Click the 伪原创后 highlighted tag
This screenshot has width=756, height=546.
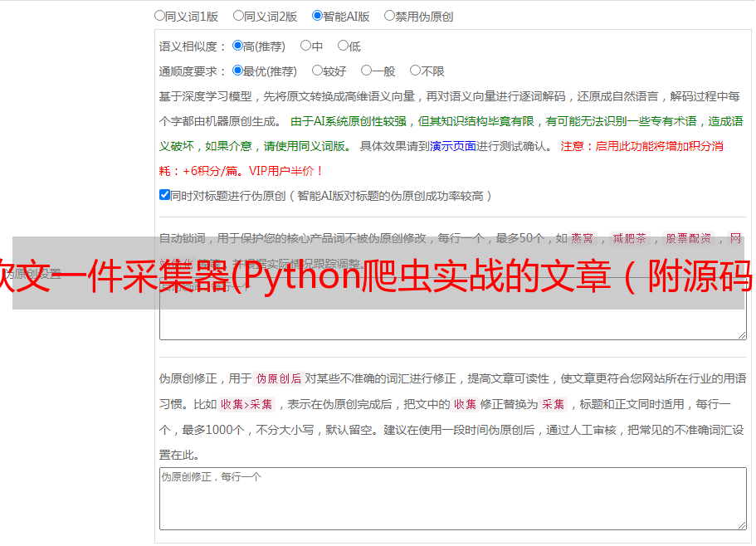click(x=279, y=378)
